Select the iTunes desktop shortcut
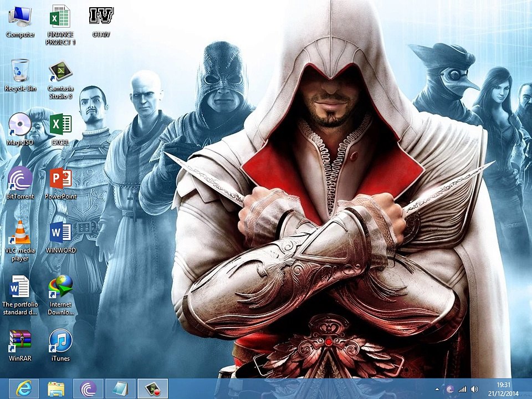 pos(60,345)
